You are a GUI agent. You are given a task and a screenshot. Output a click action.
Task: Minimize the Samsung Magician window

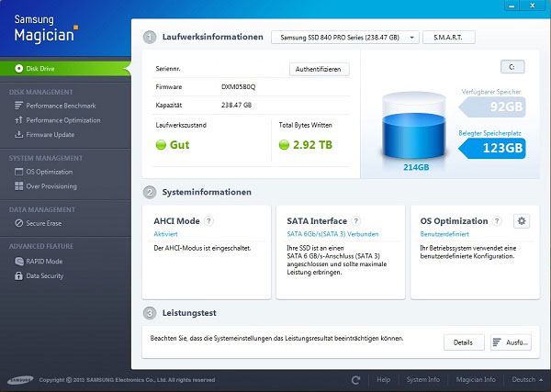(512, 6)
